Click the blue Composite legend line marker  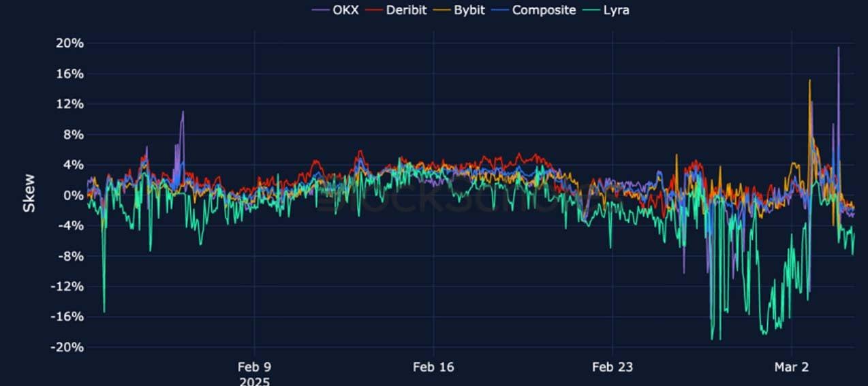pyautogui.click(x=501, y=10)
